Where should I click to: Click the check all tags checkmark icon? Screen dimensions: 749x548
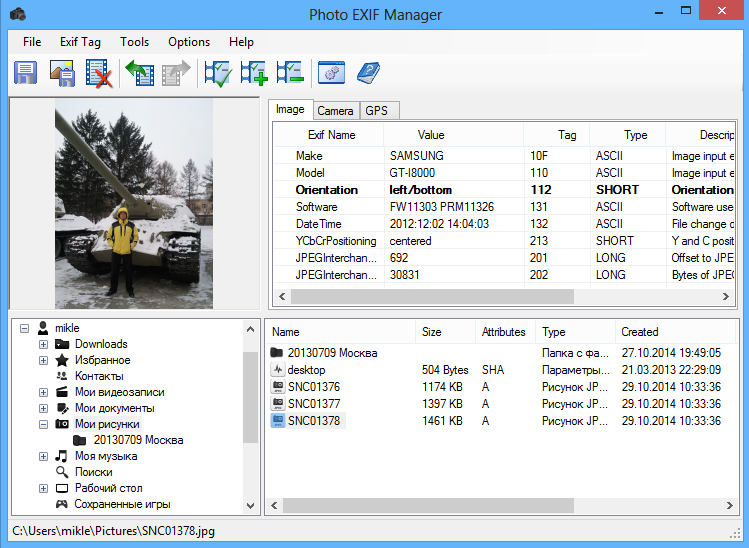tap(218, 73)
